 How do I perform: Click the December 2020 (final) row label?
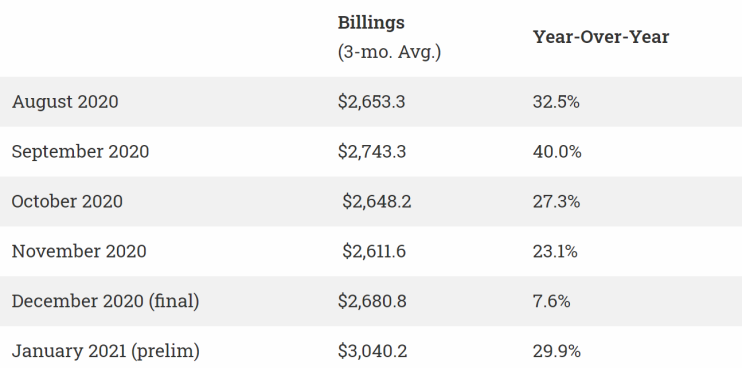coord(105,301)
